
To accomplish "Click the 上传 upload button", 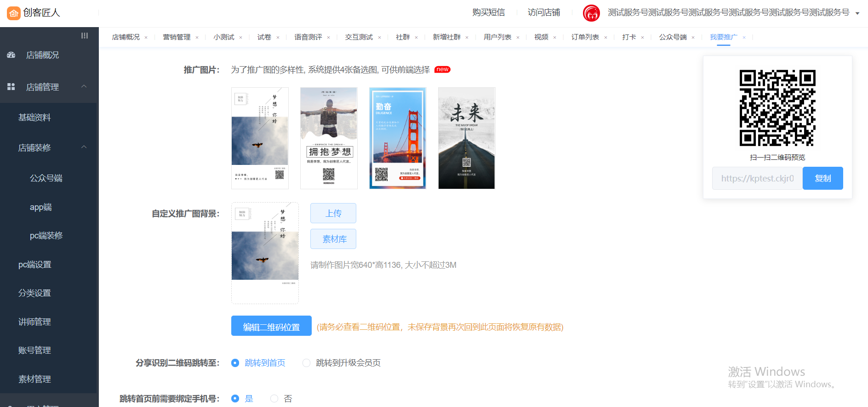I will (333, 213).
